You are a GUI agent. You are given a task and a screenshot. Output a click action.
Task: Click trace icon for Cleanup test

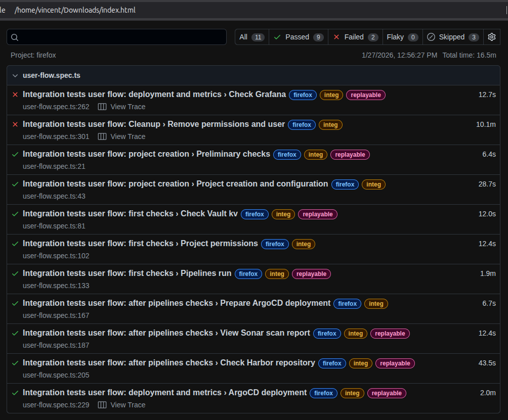click(x=102, y=137)
